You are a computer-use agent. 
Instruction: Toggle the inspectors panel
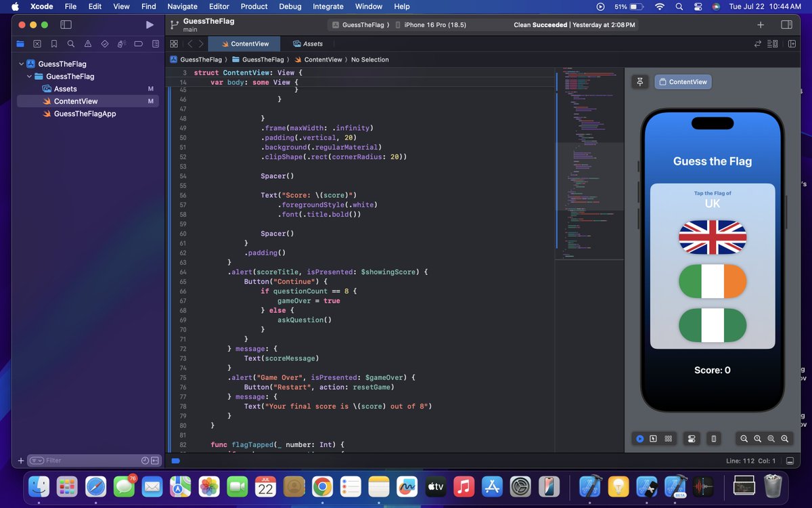click(786, 25)
